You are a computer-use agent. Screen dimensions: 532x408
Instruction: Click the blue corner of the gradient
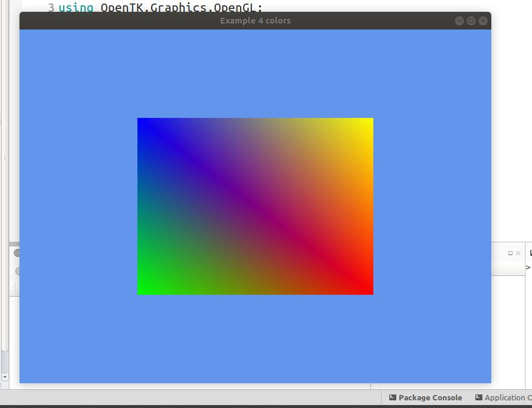point(143,123)
